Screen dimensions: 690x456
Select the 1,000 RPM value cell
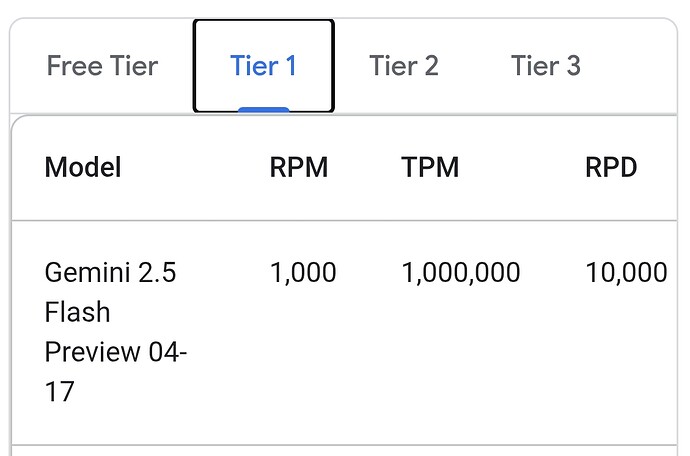tap(303, 272)
